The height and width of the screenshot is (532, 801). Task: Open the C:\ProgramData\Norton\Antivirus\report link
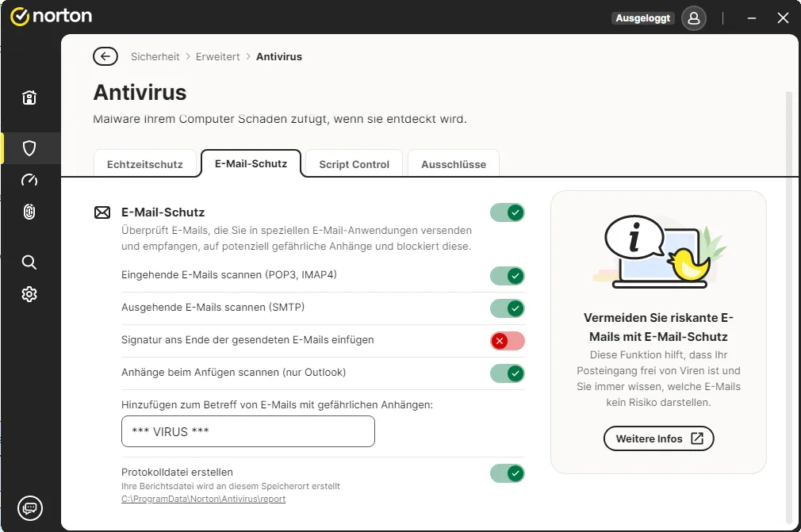(x=203, y=499)
